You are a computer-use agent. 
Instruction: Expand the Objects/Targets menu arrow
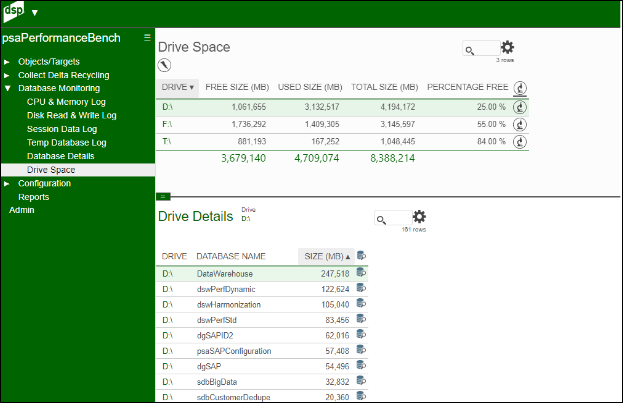(x=7, y=62)
